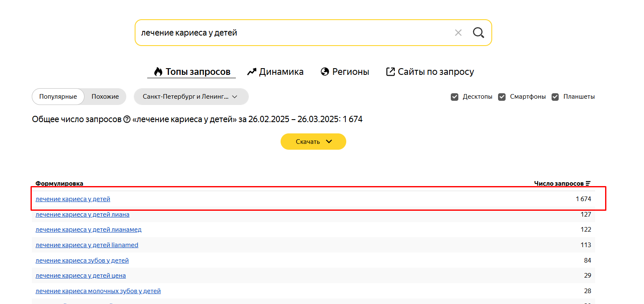The height and width of the screenshot is (304, 644).
Task: Clear the search field using the X icon
Action: 458,32
